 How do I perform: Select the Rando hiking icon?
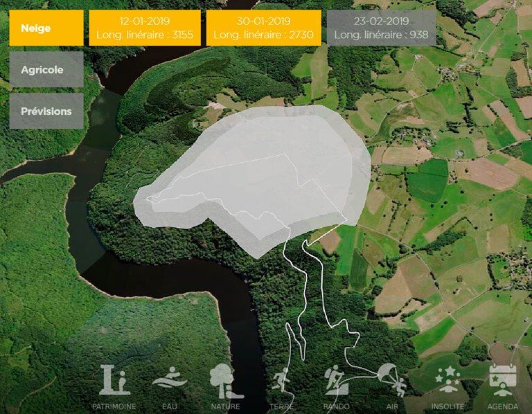[336, 380]
